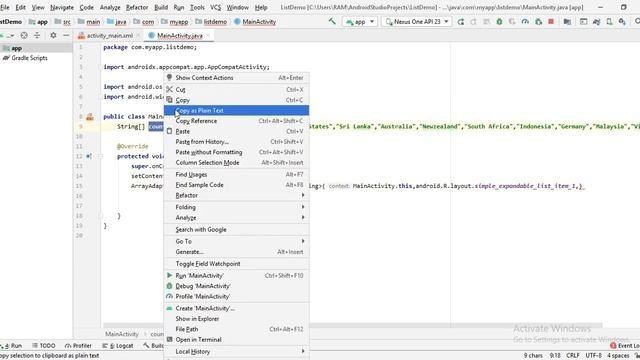Viewport: 640px width, 360px height.
Task: Debug 'MainActivity' from the context menu
Action: pos(236,286)
